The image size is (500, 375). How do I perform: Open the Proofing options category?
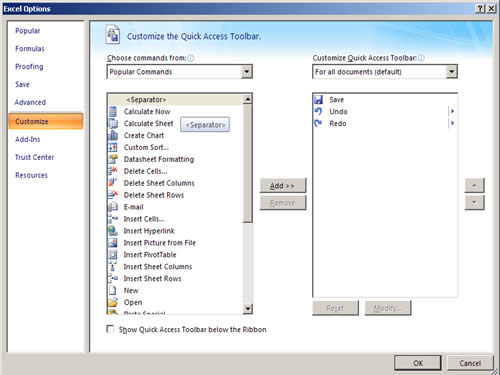tap(29, 67)
